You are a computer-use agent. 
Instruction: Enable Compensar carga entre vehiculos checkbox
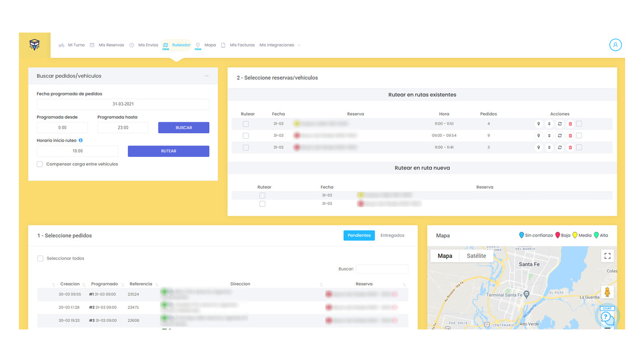[40, 164]
